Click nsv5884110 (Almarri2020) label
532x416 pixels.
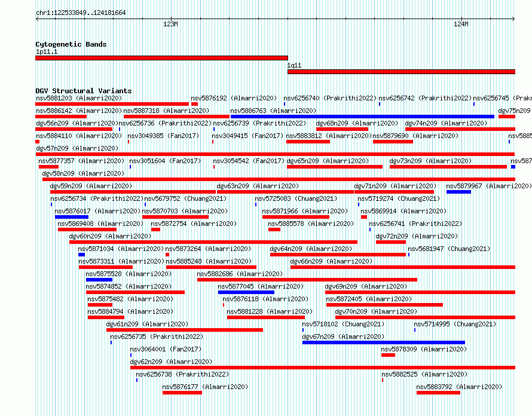pyautogui.click(x=79, y=136)
